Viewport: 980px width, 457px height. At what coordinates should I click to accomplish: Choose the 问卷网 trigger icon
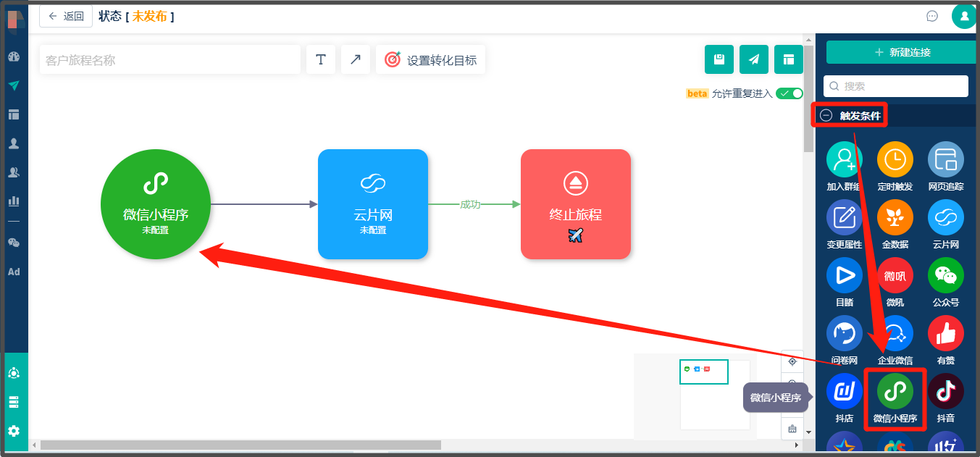[x=845, y=334]
